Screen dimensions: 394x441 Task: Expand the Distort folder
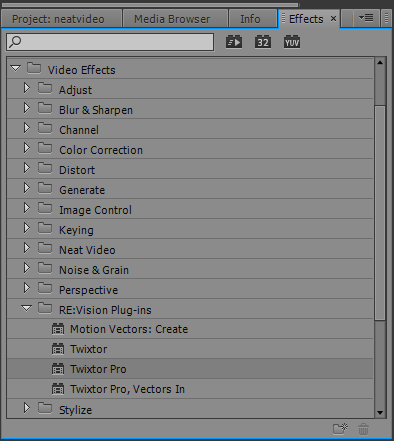27,168
